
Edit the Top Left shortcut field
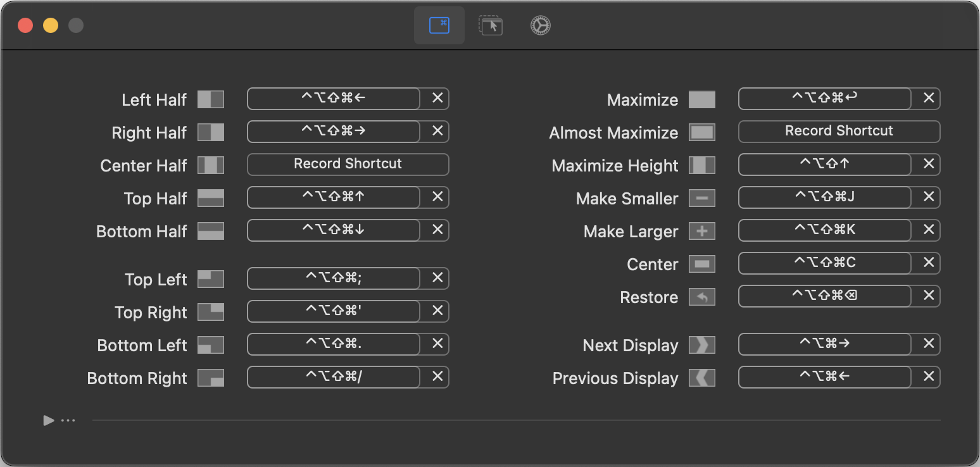(333, 278)
